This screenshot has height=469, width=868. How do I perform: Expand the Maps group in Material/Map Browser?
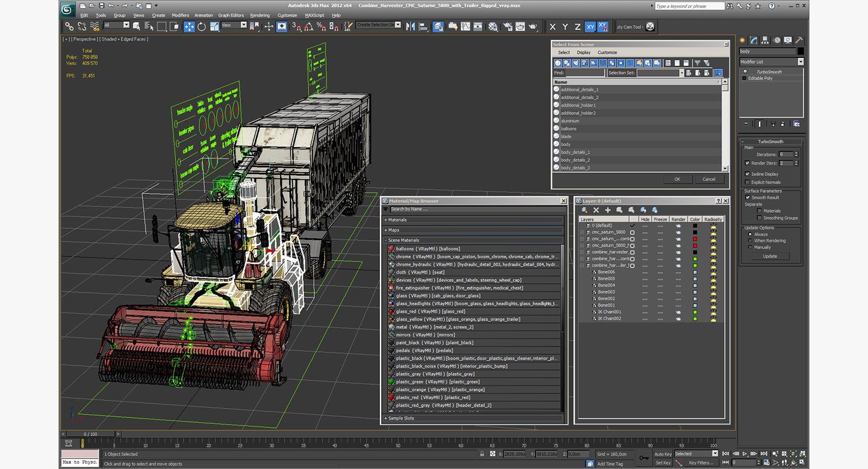(473, 230)
